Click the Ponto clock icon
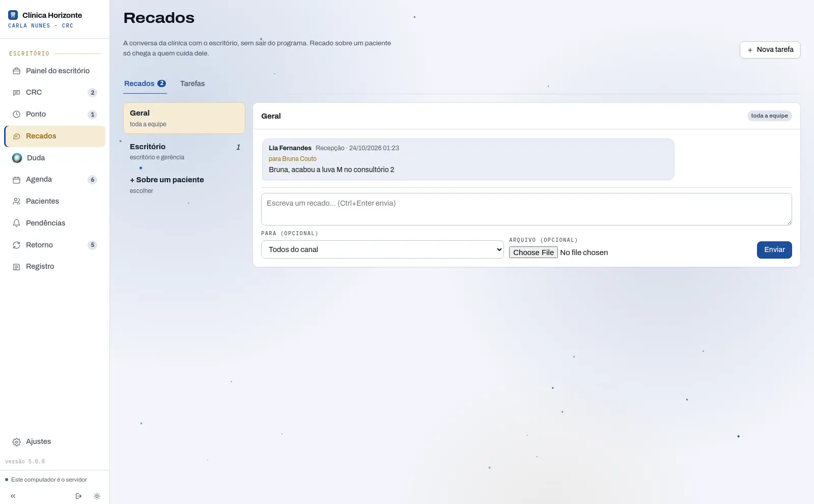 (x=16, y=115)
